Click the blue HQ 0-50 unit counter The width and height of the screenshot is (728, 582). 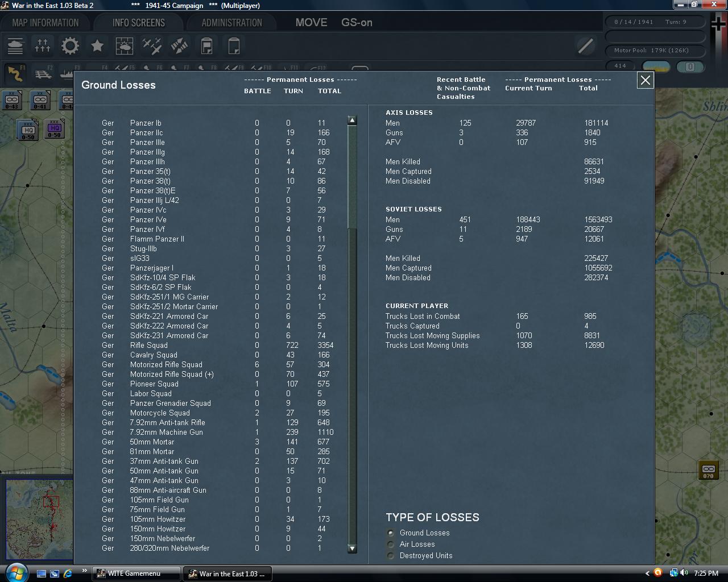tap(28, 131)
